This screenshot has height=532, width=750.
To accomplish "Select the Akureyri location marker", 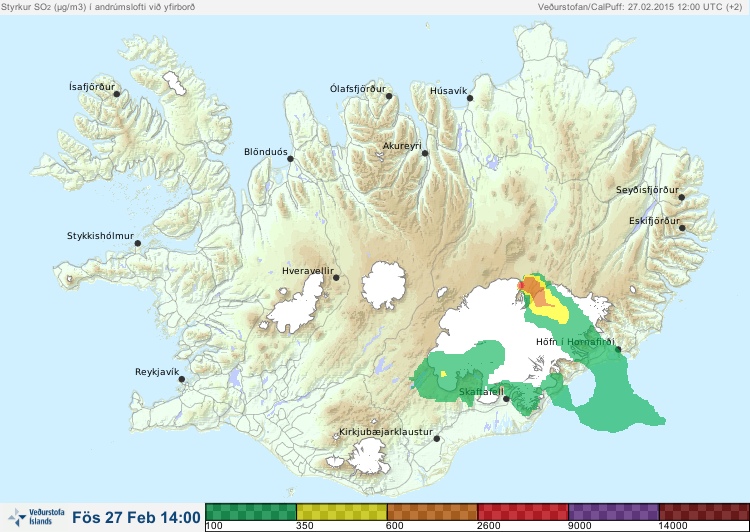I will tap(425, 153).
